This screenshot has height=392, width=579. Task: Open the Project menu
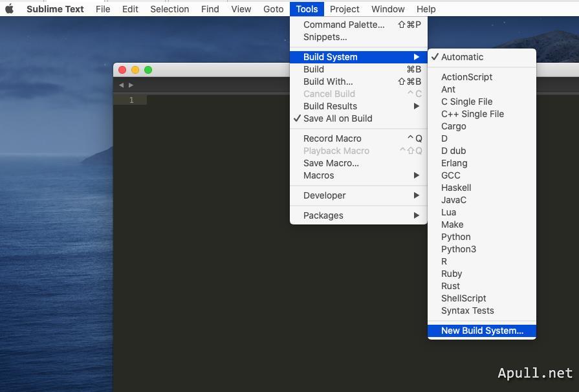[345, 9]
